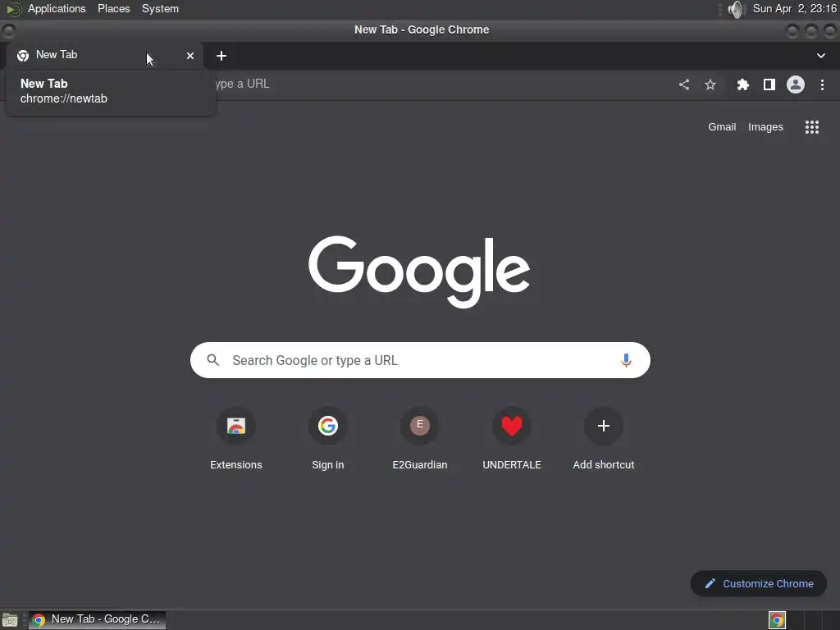
Task: Open the E2Guardian shortcut tile
Action: 420,440
